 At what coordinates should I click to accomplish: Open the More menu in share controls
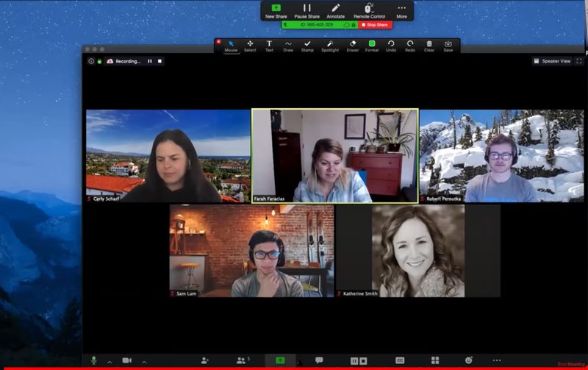coord(401,10)
